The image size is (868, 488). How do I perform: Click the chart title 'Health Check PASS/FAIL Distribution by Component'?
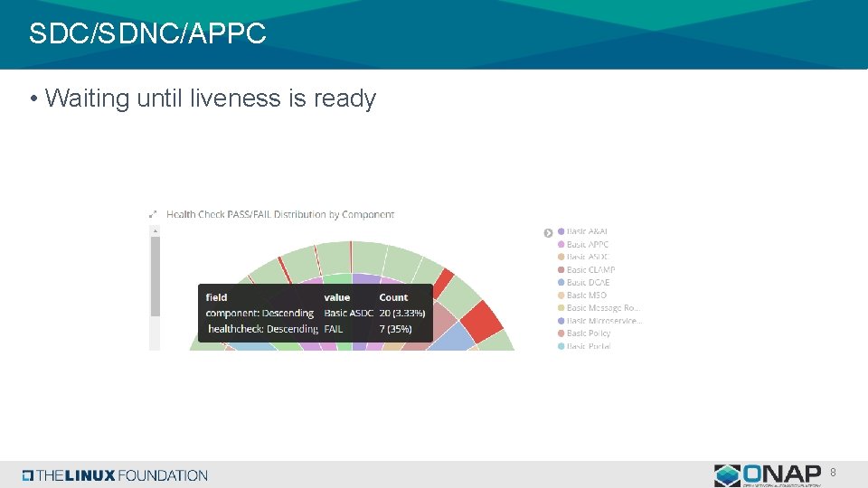point(280,214)
